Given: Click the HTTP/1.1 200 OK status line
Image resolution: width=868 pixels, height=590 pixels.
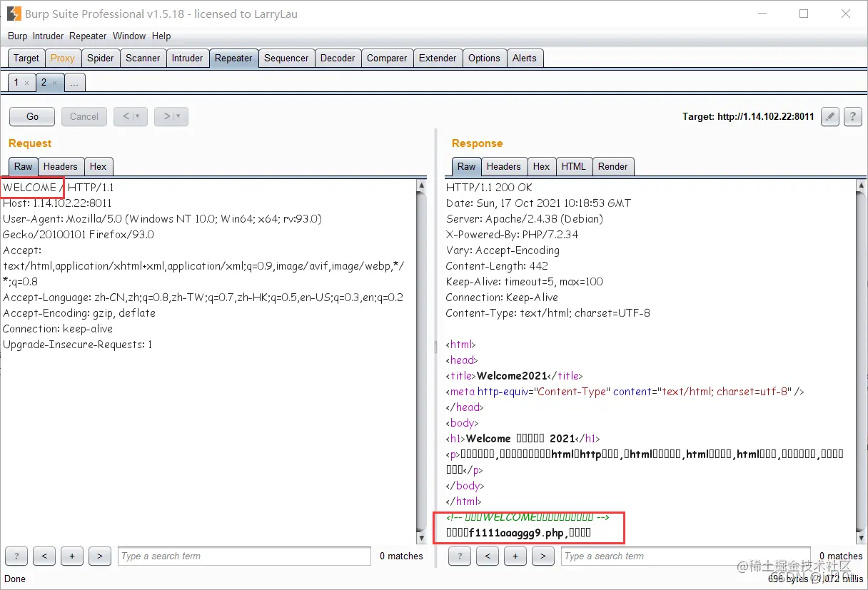Looking at the screenshot, I should point(489,188).
